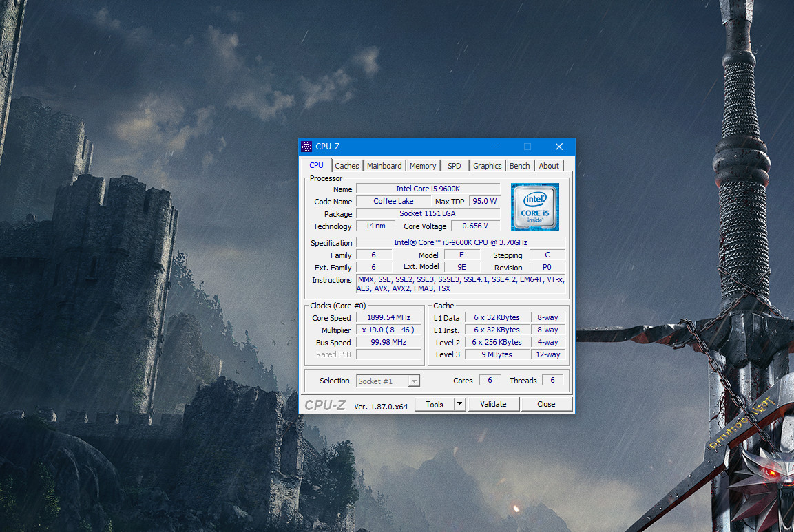Go to the Graphics tab
The height and width of the screenshot is (532, 794).
[x=487, y=166]
